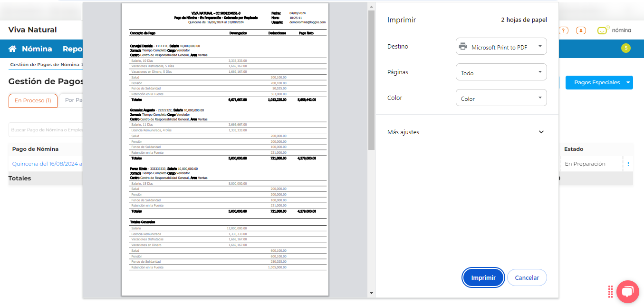Select the En Proceso (1) tab
Screen dimensions: 644x307
click(33, 100)
